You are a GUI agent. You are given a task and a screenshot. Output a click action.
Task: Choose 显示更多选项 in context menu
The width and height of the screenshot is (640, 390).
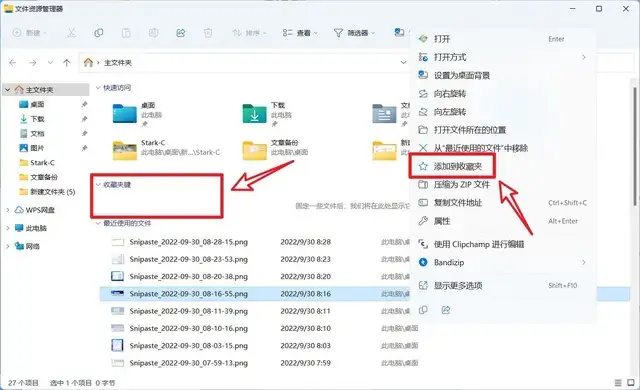(502, 286)
